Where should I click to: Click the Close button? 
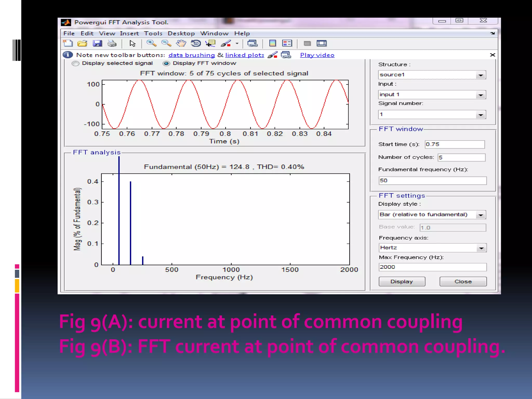[x=463, y=282]
